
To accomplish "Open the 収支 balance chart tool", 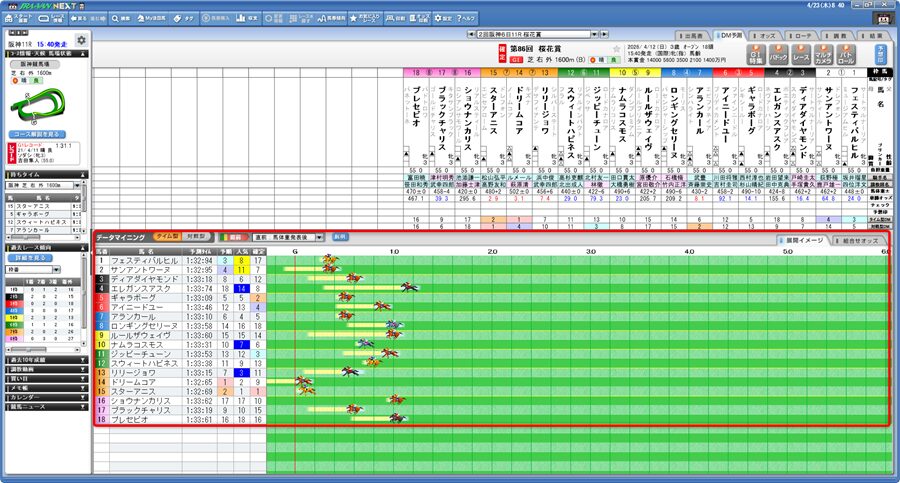I will point(247,18).
